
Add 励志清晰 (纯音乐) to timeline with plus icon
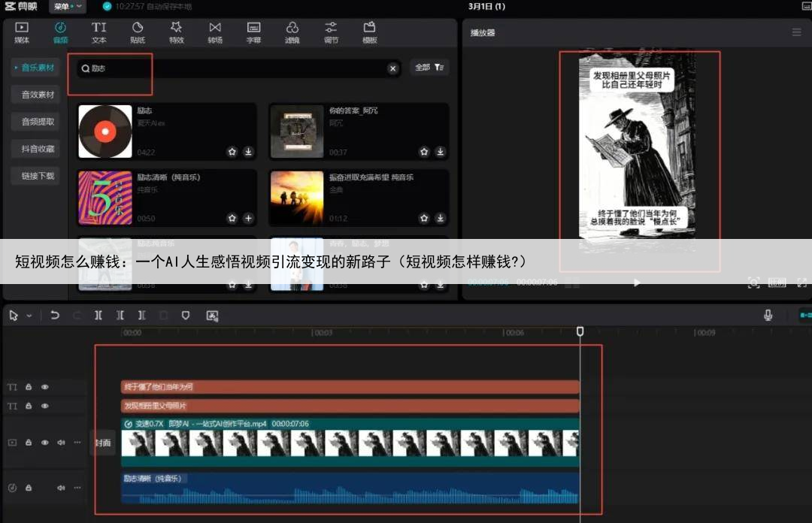point(249,219)
